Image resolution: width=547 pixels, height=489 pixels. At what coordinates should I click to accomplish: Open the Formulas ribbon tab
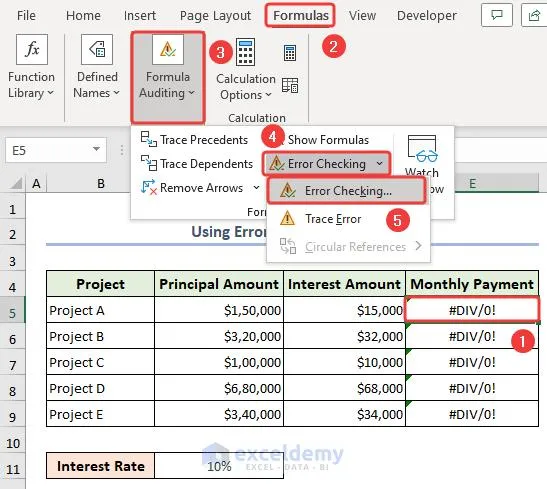(301, 15)
